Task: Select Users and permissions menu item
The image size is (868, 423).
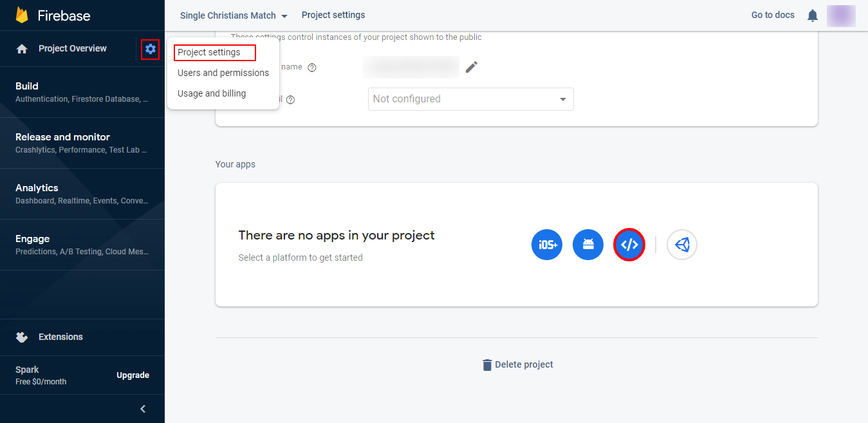Action: [223, 73]
